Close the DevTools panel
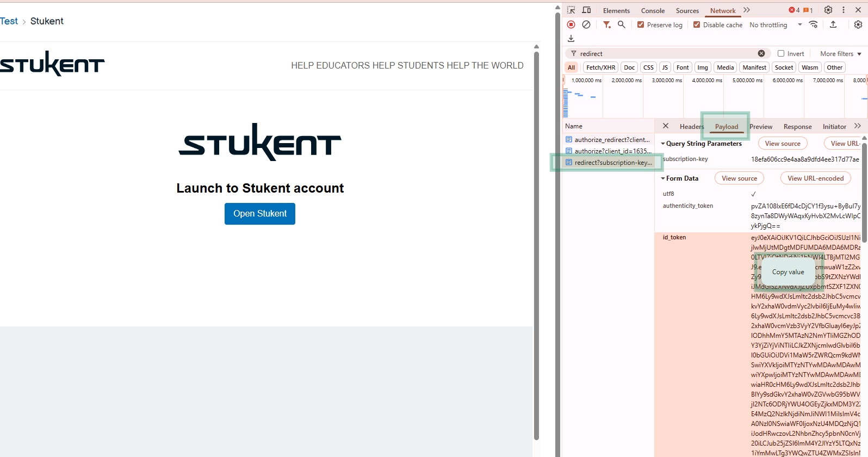Viewport: 868px width, 457px height. [x=858, y=10]
